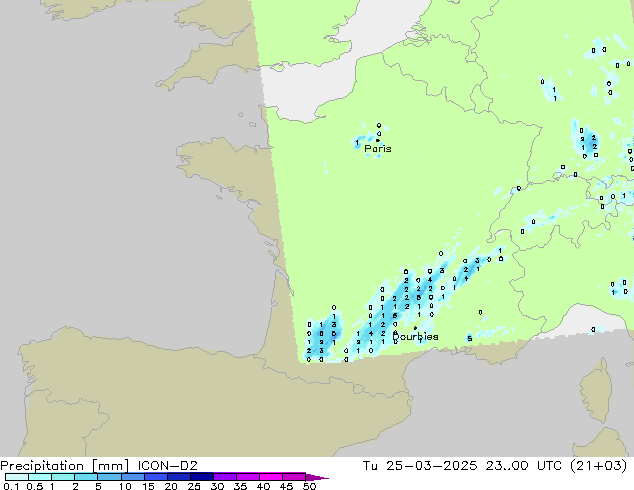This screenshot has width=634, height=490.
Task: Click the "35" legend scale label
Action: [240, 486]
